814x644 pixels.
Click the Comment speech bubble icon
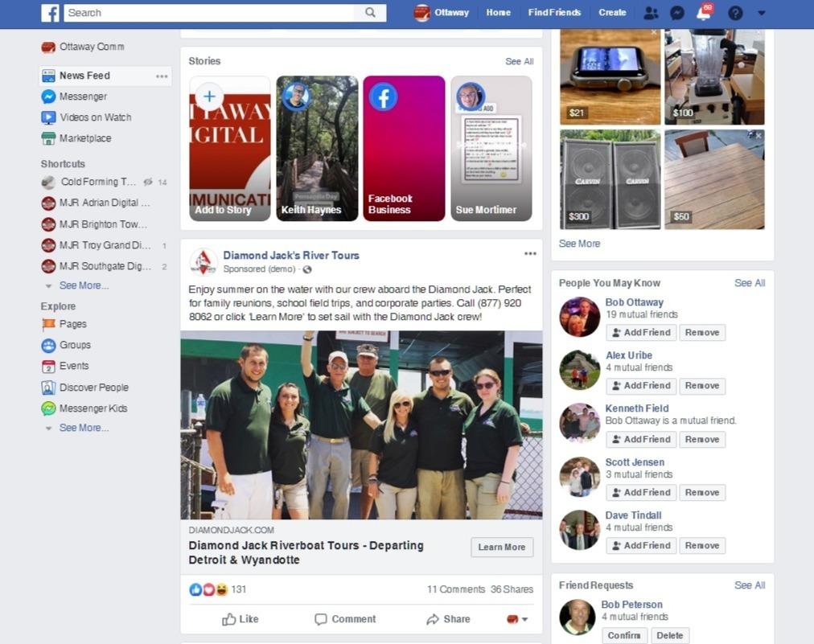321,619
